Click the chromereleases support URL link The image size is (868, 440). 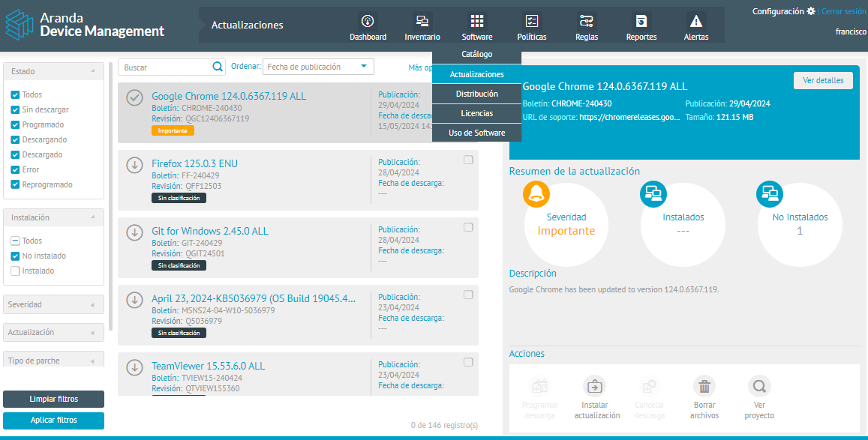pyautogui.click(x=629, y=117)
